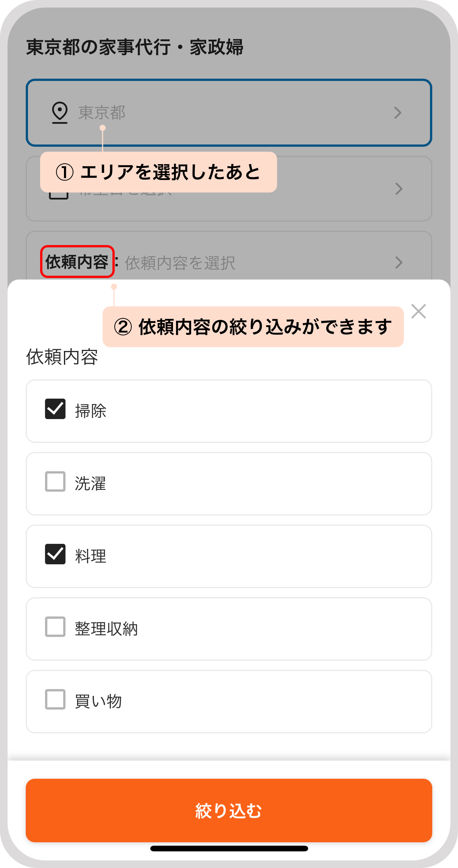This screenshot has width=458, height=868.
Task: Enable the 整理収納 checkbox
Action: (x=55, y=627)
